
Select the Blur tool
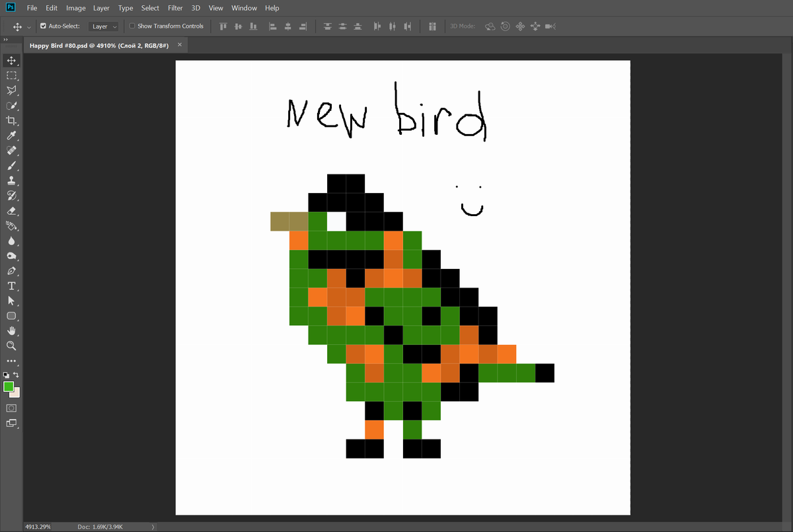(11, 241)
